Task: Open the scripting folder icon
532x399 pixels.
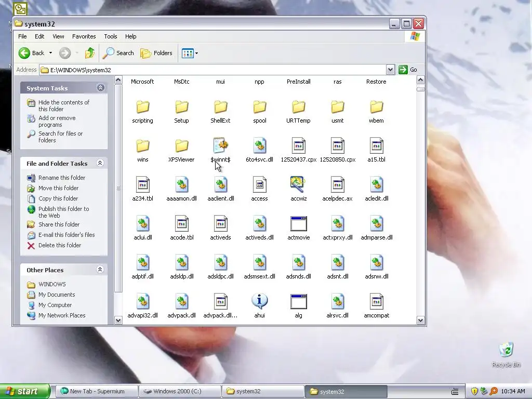Action: (x=142, y=107)
